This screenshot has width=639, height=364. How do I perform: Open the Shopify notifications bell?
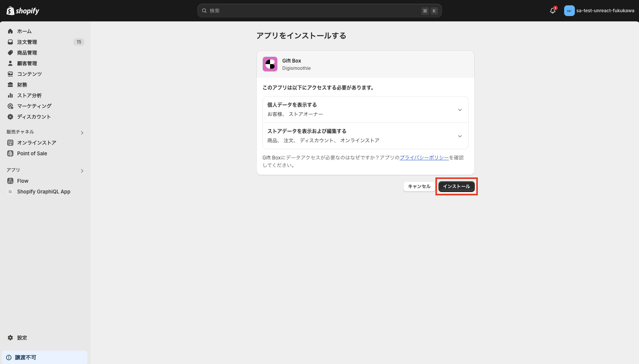(552, 11)
